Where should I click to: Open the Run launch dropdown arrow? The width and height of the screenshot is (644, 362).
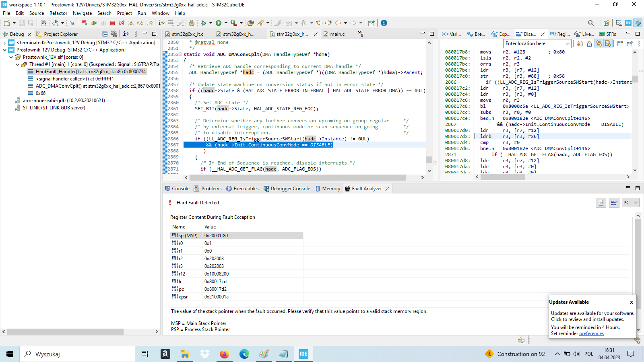(x=226, y=23)
